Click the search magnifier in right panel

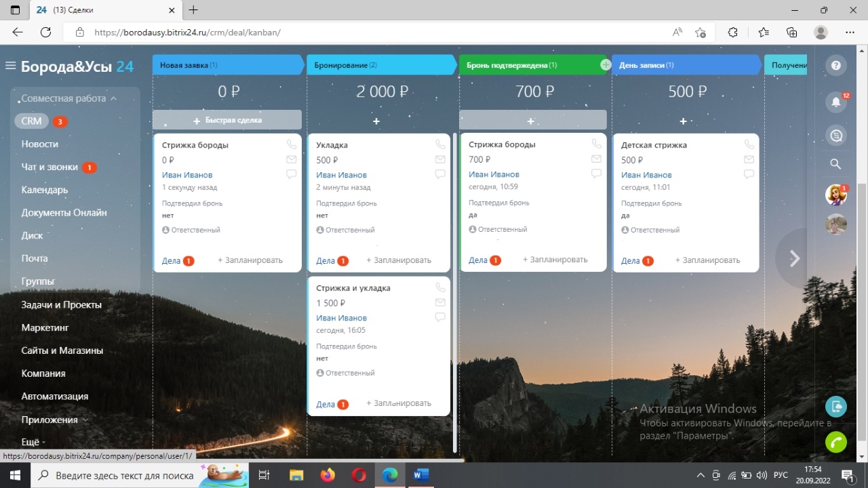[x=836, y=164]
